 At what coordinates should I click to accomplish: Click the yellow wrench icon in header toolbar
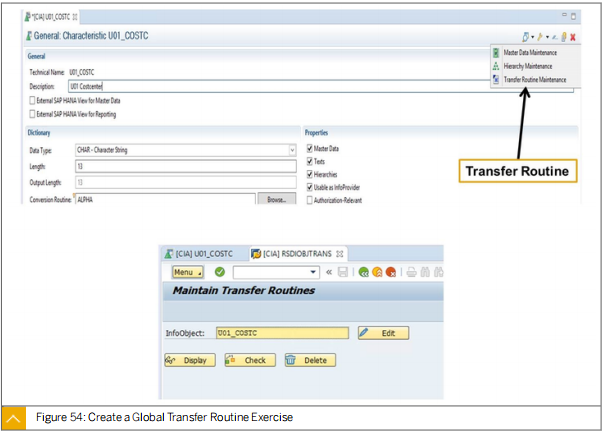pyautogui.click(x=540, y=37)
